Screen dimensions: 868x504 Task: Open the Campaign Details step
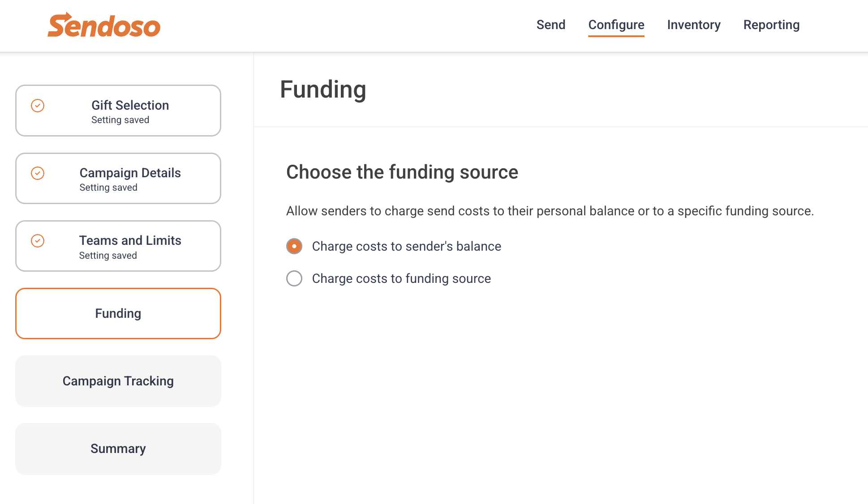coord(118,178)
